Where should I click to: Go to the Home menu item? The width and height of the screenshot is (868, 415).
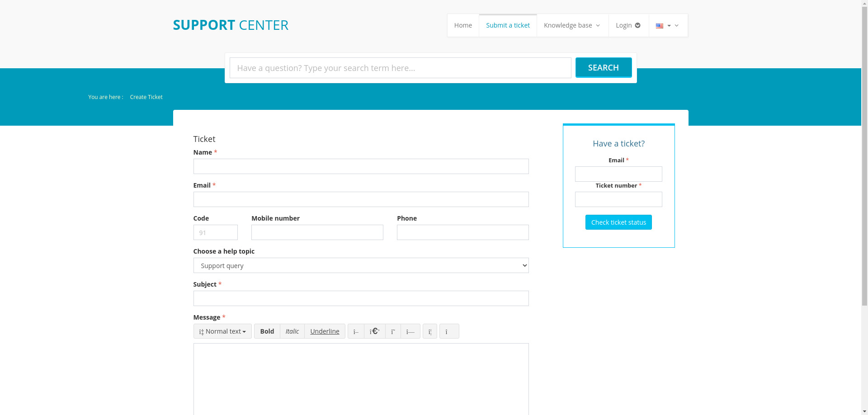point(463,26)
